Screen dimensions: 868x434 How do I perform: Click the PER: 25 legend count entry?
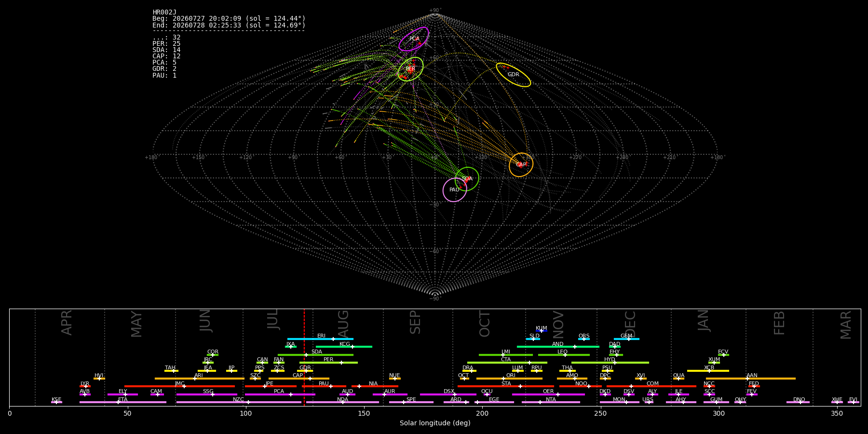pyautogui.click(x=166, y=44)
